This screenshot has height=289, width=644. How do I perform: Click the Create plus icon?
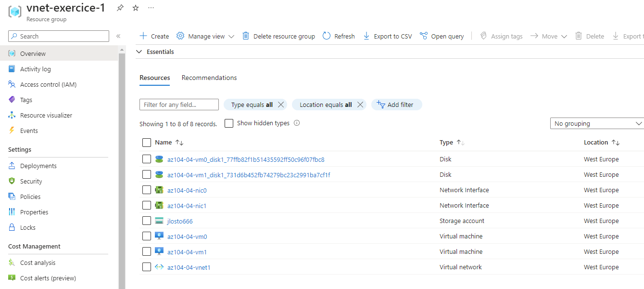coord(143,36)
